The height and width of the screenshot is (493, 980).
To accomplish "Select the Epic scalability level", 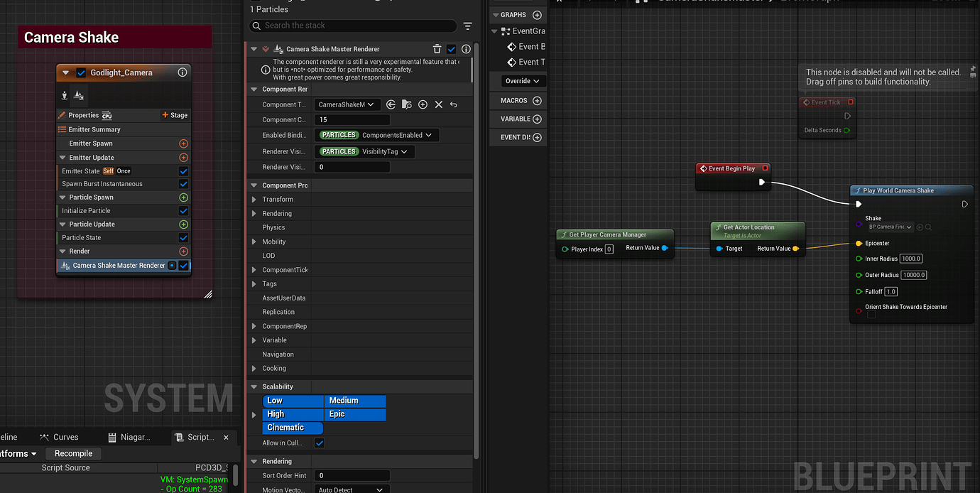I will tap(355, 414).
